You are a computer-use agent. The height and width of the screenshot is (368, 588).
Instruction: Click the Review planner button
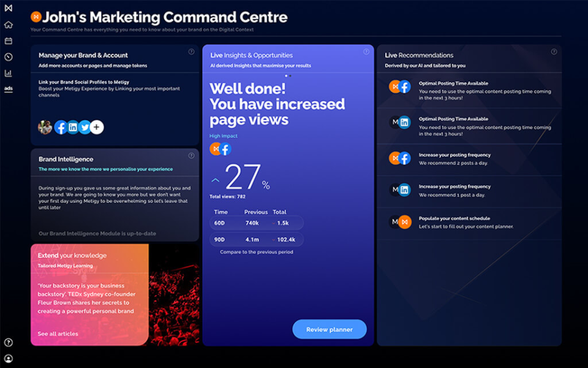[x=330, y=329]
